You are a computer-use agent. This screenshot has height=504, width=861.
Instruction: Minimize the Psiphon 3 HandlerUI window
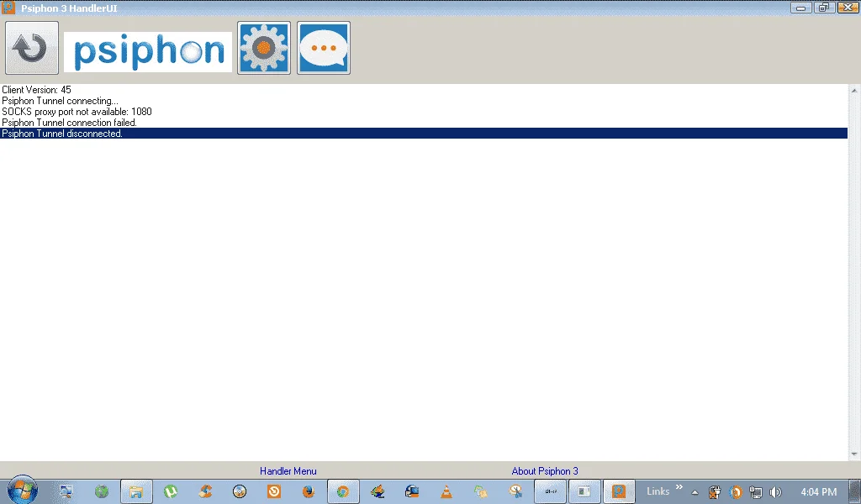pyautogui.click(x=801, y=8)
